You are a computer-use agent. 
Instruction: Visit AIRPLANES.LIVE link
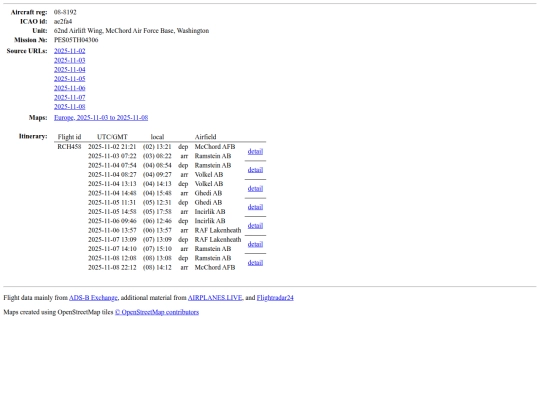coord(215,298)
